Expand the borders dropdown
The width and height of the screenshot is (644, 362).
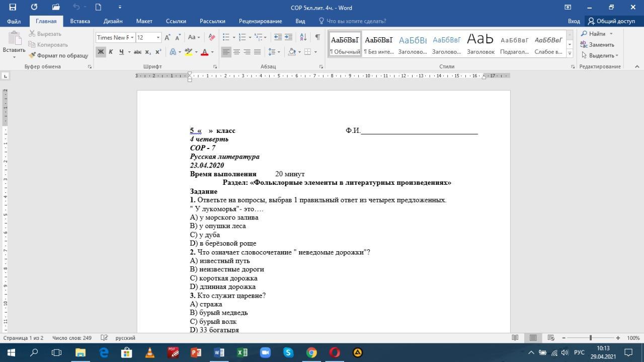pos(315,52)
